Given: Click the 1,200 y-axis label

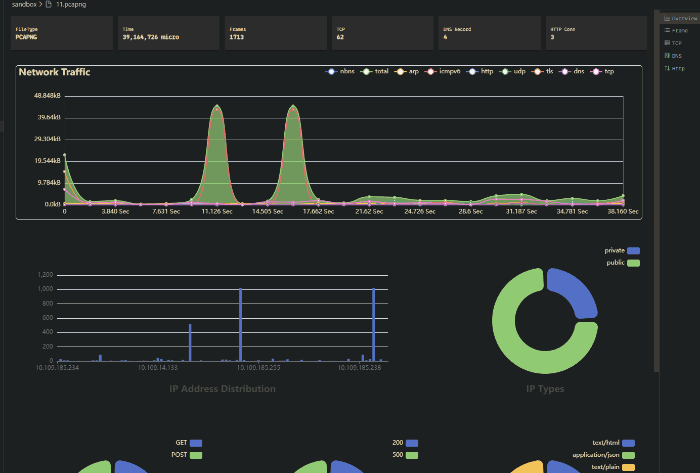Looking at the screenshot, I should [46, 275].
